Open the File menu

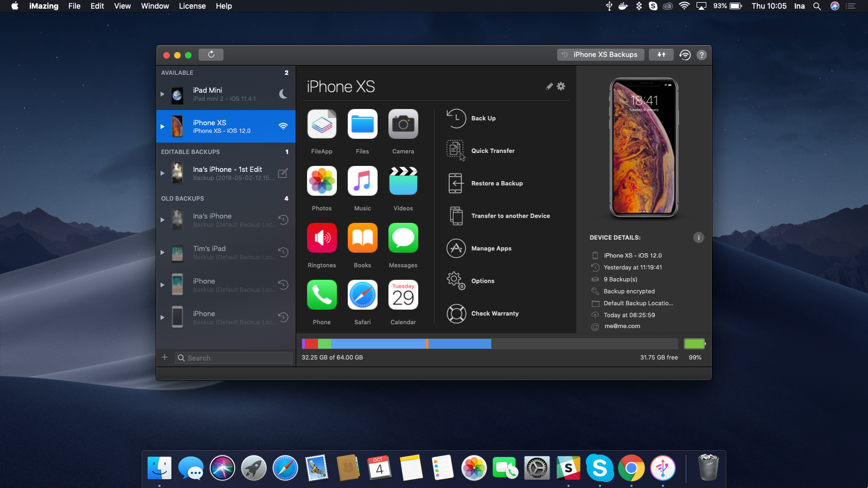coord(74,6)
